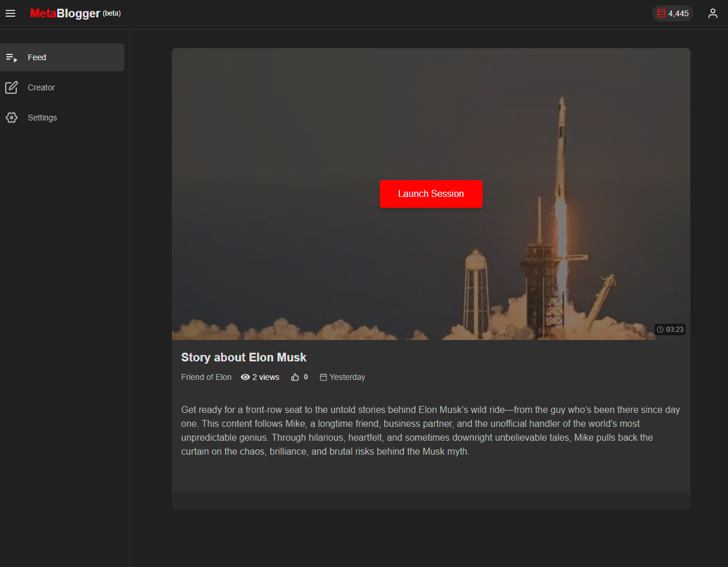Click the (beta) label

[x=112, y=13]
